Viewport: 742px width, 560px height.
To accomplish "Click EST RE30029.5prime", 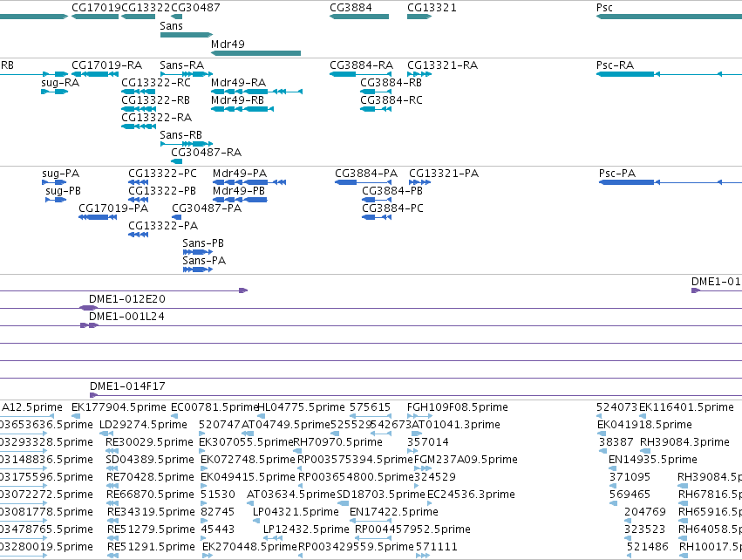I will coord(150,442).
